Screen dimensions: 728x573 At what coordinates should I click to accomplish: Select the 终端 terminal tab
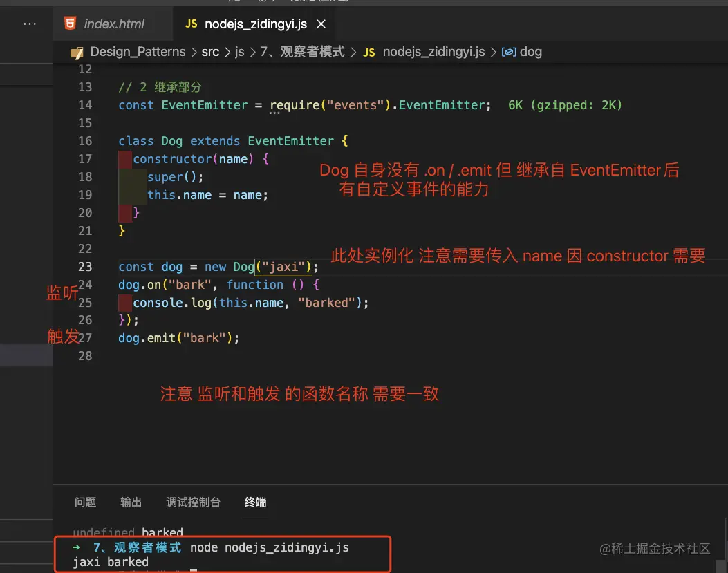pyautogui.click(x=255, y=502)
